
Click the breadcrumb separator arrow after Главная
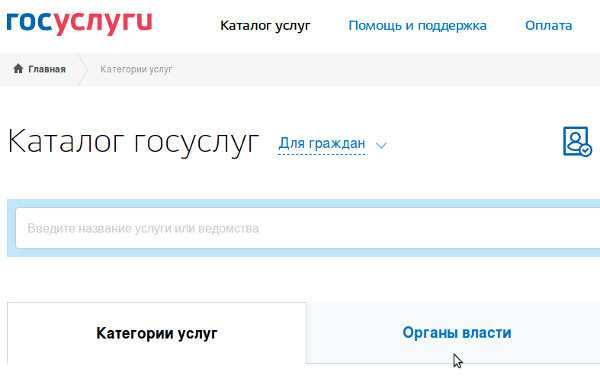[x=83, y=69]
